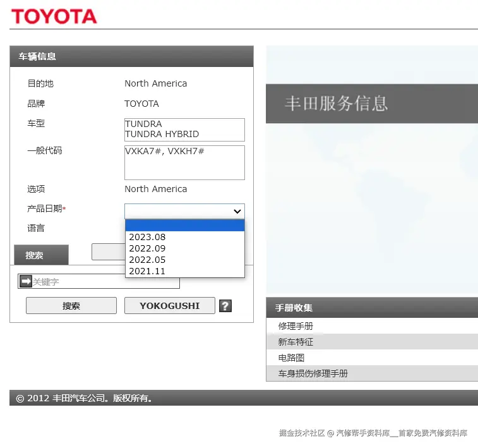
Task: Select the blank highlighted date option
Action: [x=185, y=226]
